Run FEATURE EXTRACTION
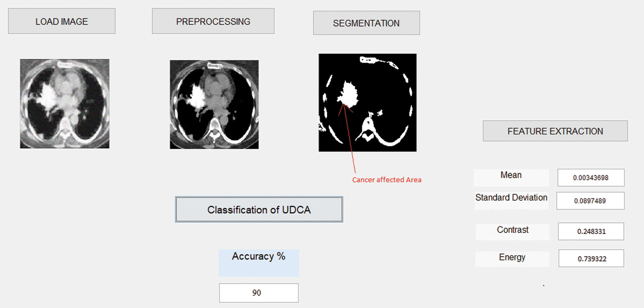This screenshot has width=644, height=308. tap(555, 131)
